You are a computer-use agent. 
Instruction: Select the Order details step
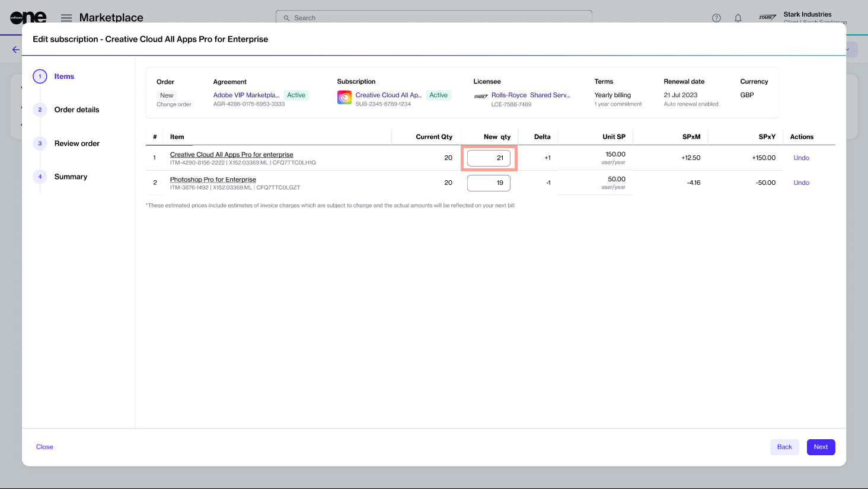click(76, 110)
